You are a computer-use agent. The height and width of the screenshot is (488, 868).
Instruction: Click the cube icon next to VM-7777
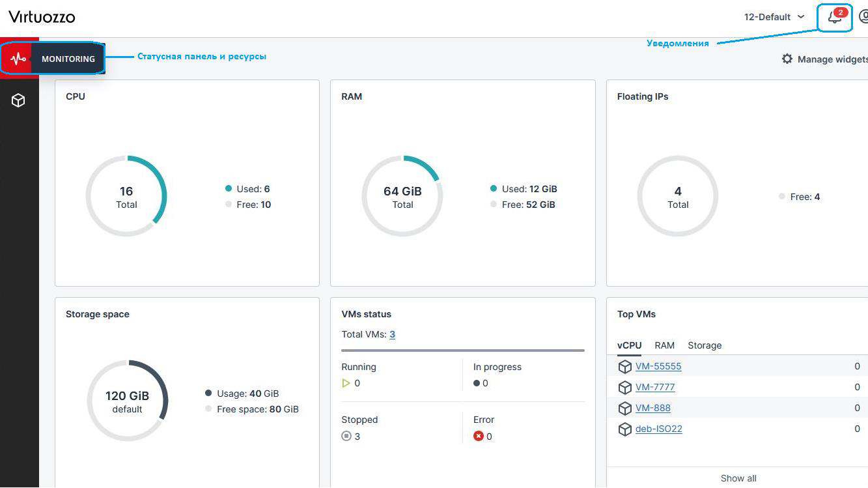tap(624, 388)
